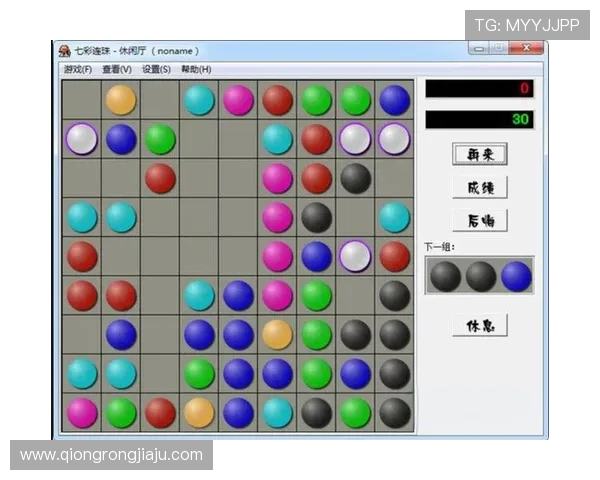Click the game's app icon in title bar
The width and height of the screenshot is (600, 480).
pos(64,51)
